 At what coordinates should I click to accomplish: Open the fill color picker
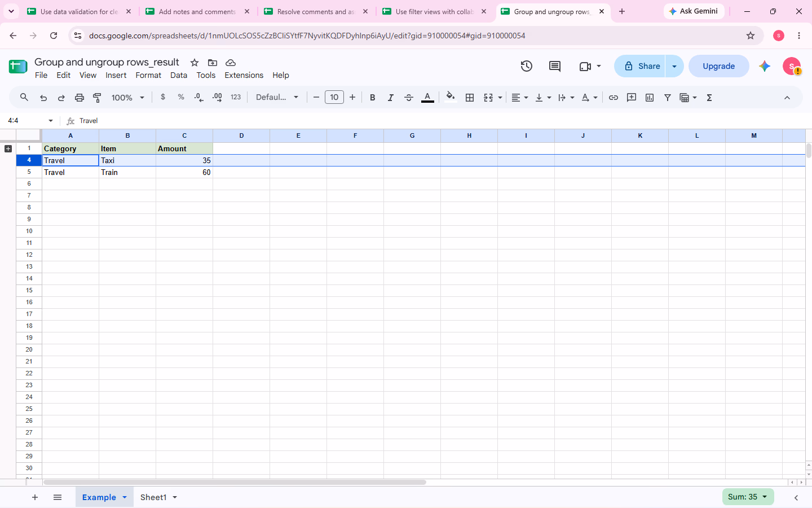[450, 97]
